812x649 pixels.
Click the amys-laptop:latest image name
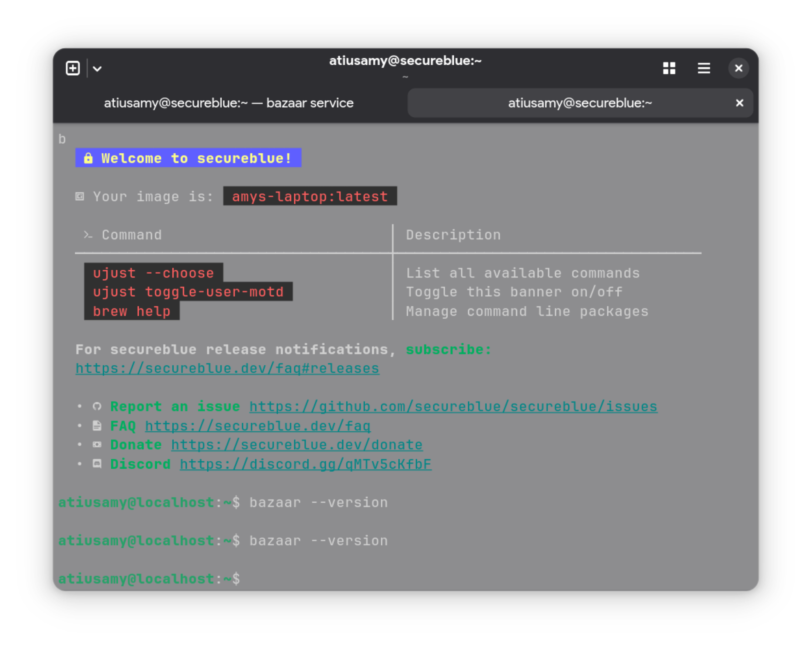(x=309, y=196)
